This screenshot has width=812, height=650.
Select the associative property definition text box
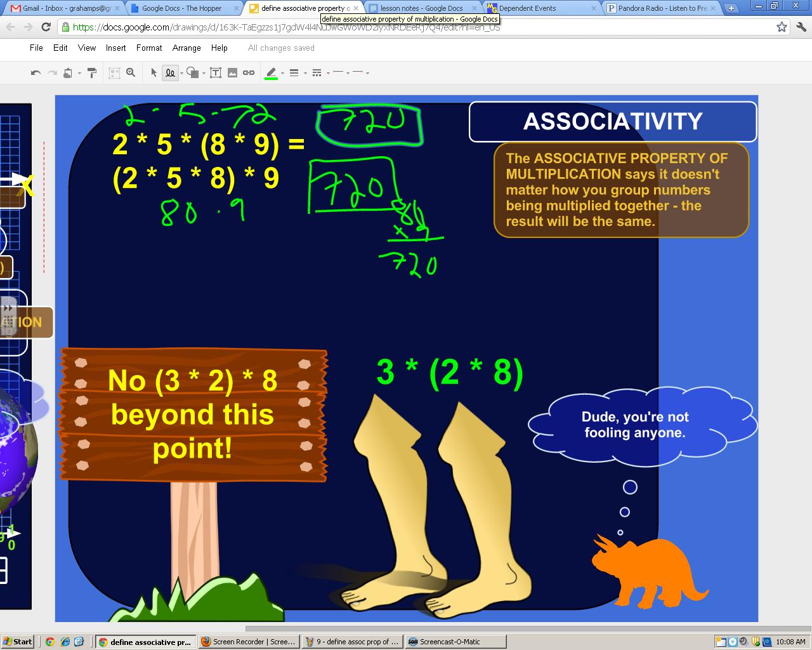coord(622,190)
